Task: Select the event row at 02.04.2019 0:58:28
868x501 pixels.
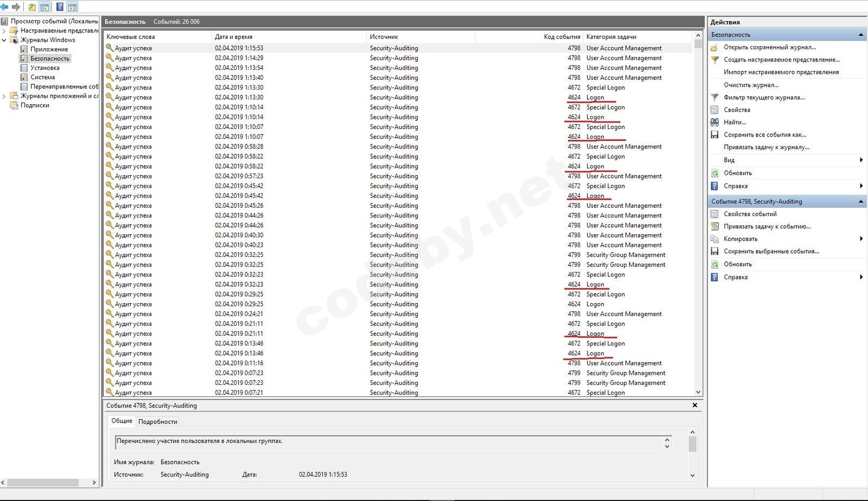Action: pos(399,146)
